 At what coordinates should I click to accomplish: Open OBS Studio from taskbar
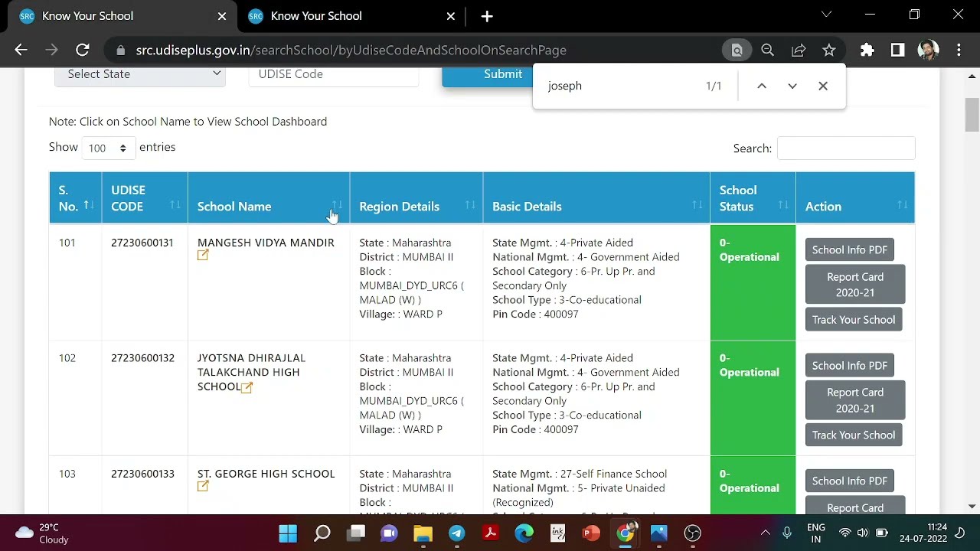pos(692,533)
